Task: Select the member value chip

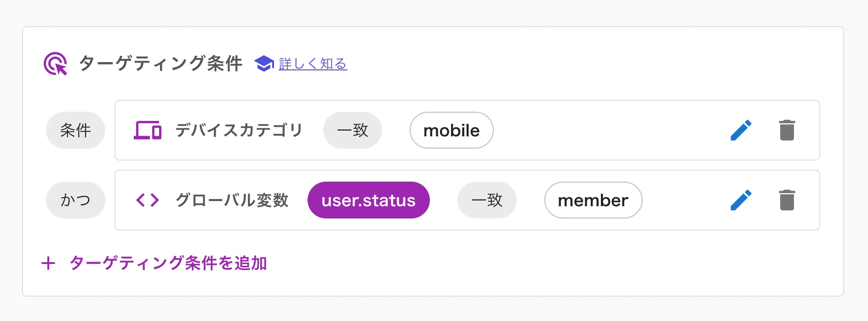Action: [x=593, y=200]
